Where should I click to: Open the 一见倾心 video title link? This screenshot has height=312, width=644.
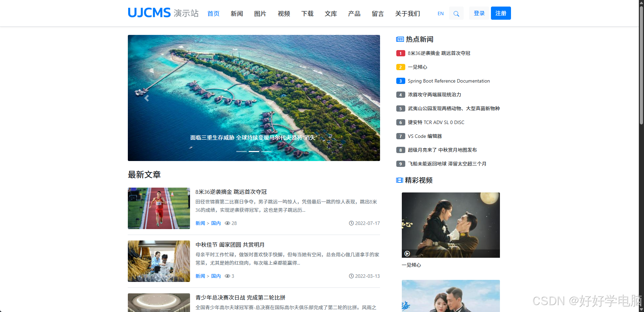pyautogui.click(x=411, y=265)
